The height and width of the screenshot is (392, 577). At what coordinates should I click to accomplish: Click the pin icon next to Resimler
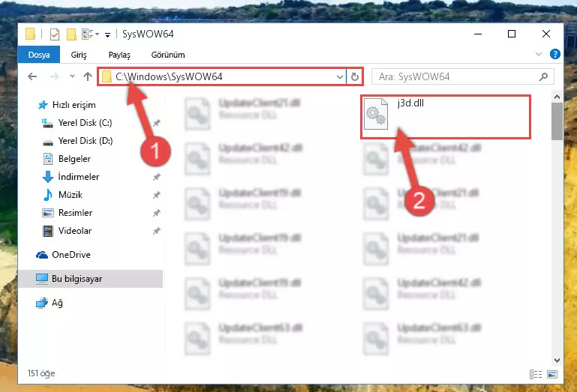point(156,213)
